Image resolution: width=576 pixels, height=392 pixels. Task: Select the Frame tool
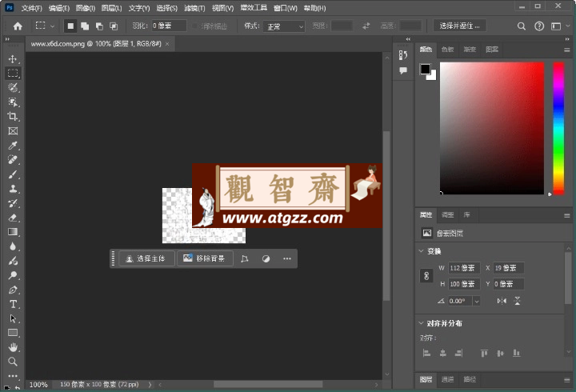pos(13,130)
